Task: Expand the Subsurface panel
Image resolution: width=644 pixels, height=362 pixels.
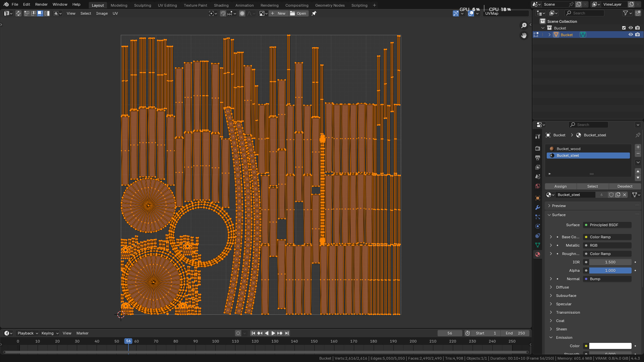Action: [x=566, y=296]
